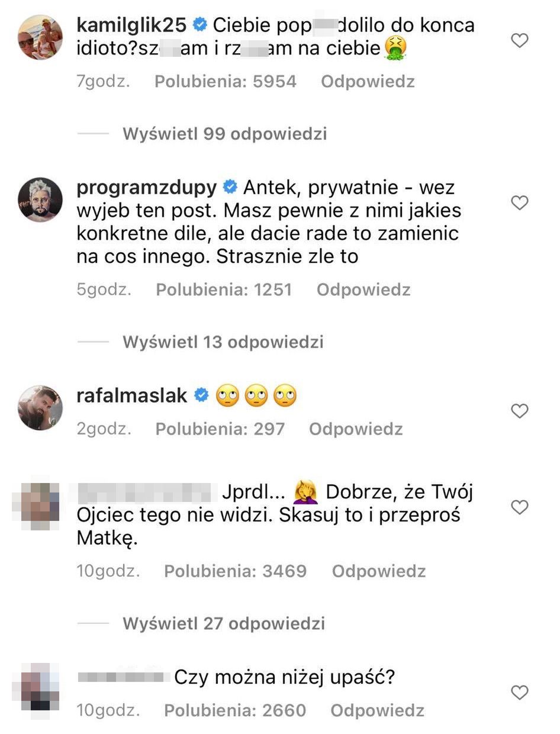Like programzdupy's comment with the heart
The image size is (560, 734).
[519, 203]
